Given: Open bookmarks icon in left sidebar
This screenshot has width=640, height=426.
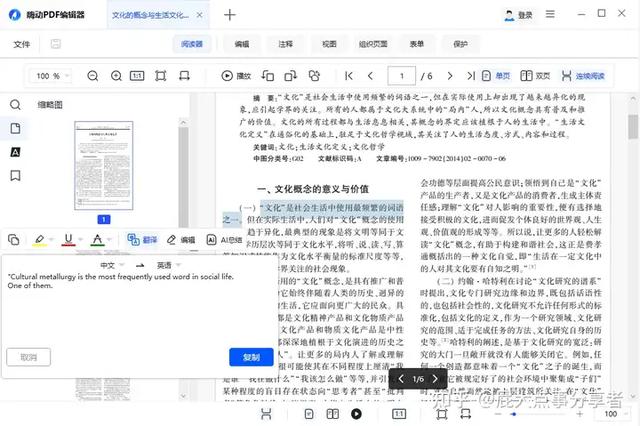Looking at the screenshot, I should pos(15,176).
